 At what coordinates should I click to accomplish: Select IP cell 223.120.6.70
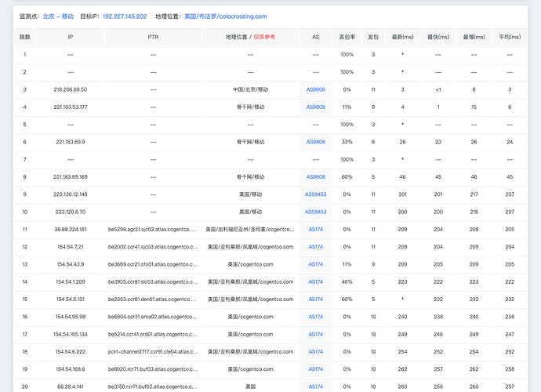(x=71, y=212)
